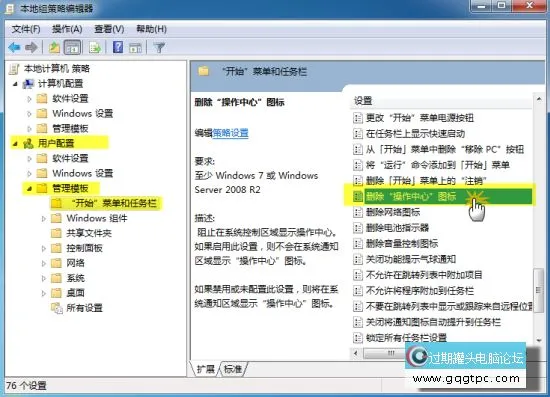Expand the 系统 folder node

[x=44, y=278]
